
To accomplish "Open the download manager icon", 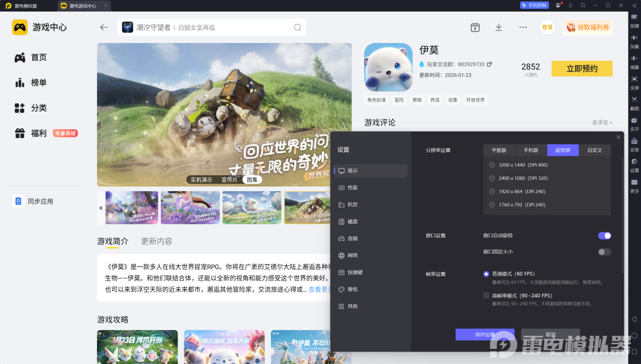I will [498, 27].
